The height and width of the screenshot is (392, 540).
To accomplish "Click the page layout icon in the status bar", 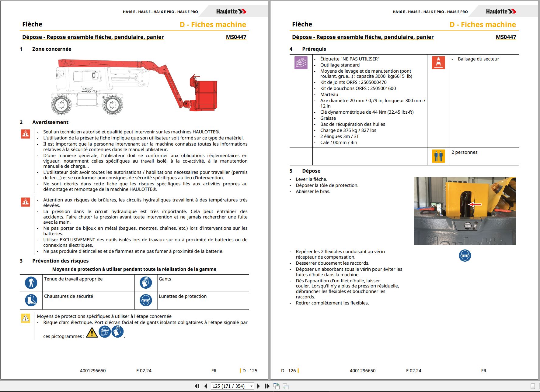I will (x=533, y=386).
